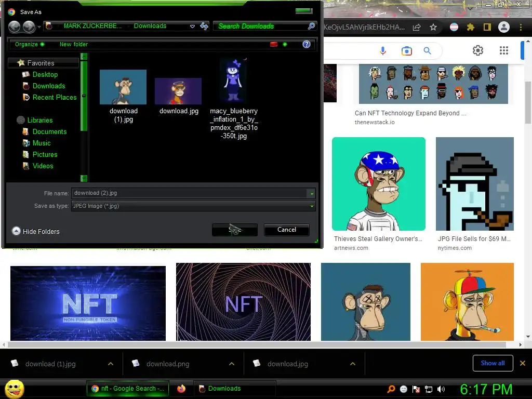Hide Folders toggle in dialog
This screenshot has height=399, width=532.
36,231
